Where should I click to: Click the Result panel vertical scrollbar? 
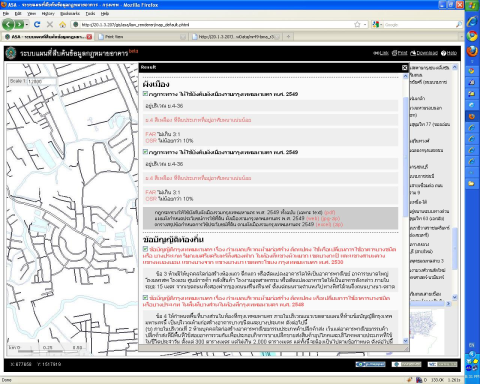point(405,157)
